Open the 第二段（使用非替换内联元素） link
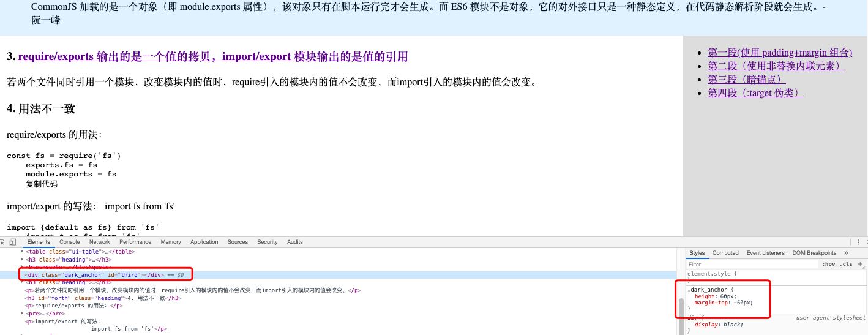This screenshot has height=335, width=868. point(776,66)
